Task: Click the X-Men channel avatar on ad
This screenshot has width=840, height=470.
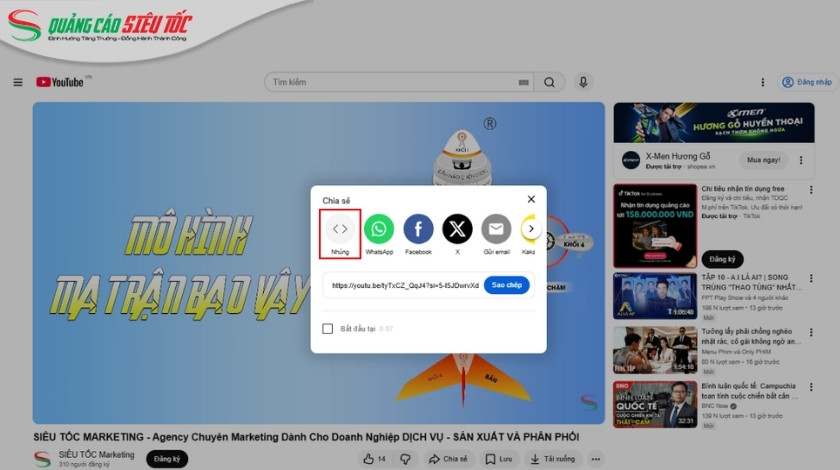Action: click(x=631, y=160)
